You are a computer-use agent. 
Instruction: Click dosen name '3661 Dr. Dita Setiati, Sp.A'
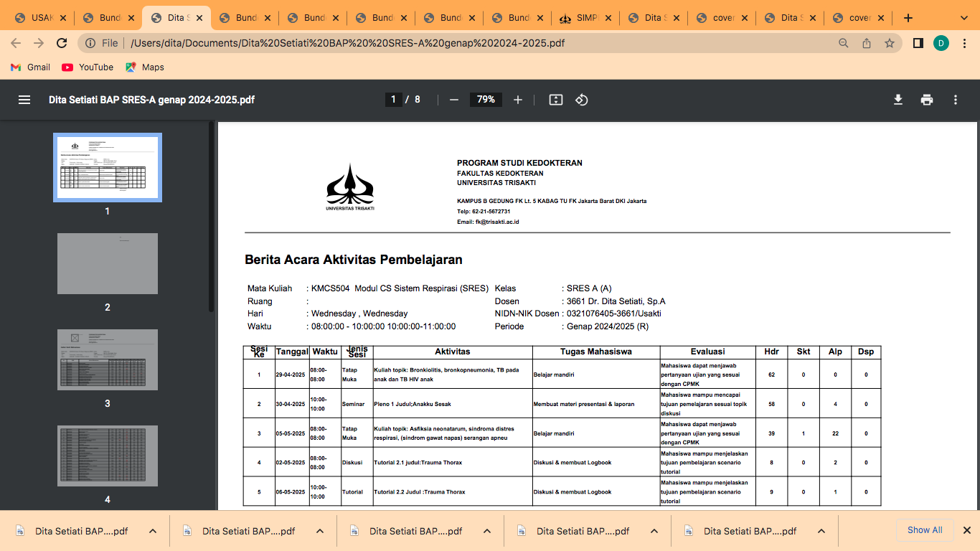tap(616, 301)
